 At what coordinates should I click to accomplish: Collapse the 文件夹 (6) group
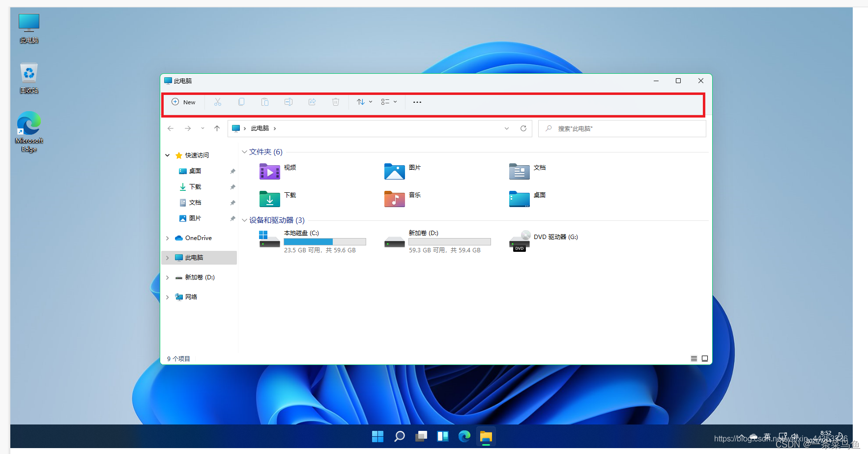click(x=244, y=152)
